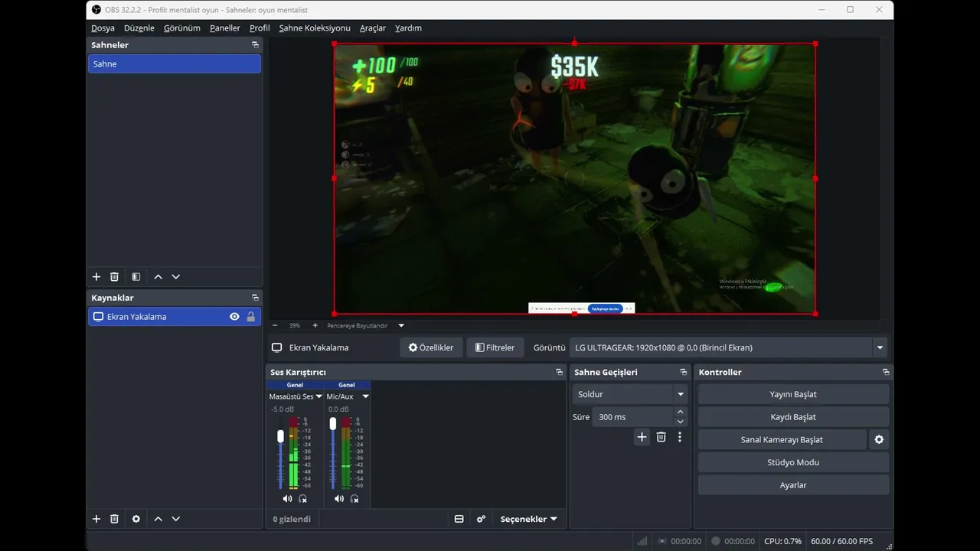
Task: Click the 0 gizlendi label in mixer
Action: coord(292,519)
